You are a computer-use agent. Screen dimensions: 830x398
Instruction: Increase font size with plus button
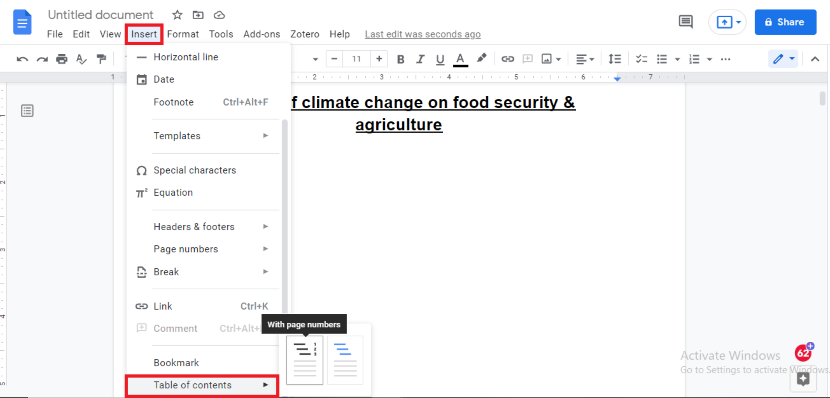pyautogui.click(x=378, y=59)
